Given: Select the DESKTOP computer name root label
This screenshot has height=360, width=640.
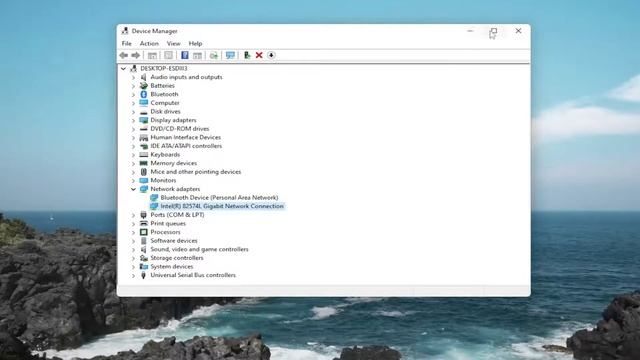Looking at the screenshot, I should [x=164, y=69].
